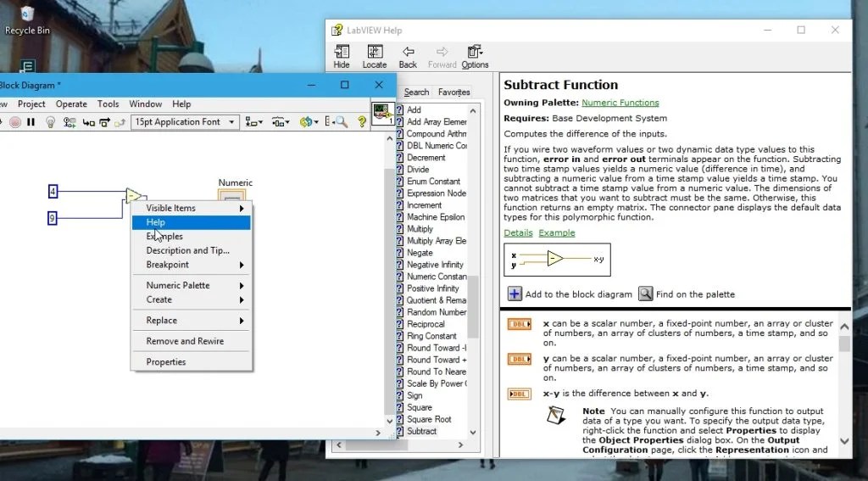The image size is (868, 481).
Task: Click the Subtract connector pane diagram
Action: pos(557,260)
